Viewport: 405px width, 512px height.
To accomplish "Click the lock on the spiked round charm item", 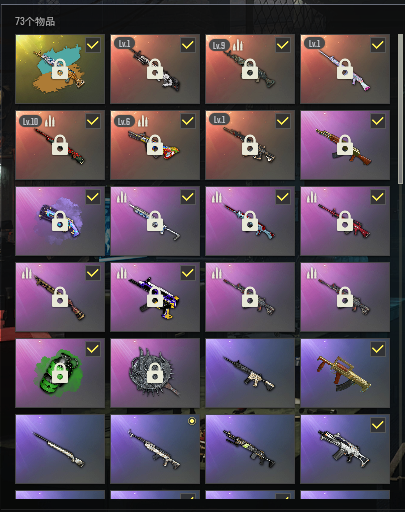I will [x=155, y=373].
